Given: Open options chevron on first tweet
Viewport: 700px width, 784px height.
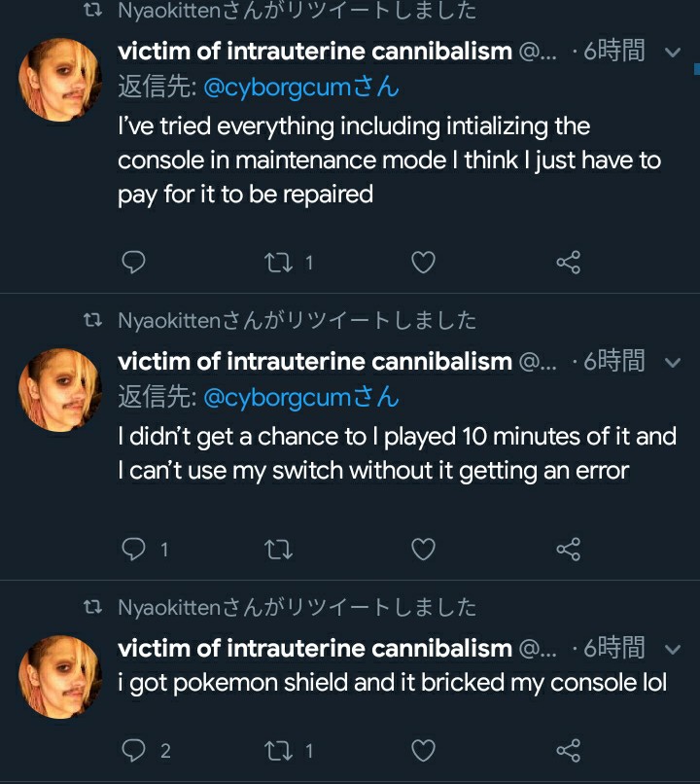Looking at the screenshot, I should point(672,52).
